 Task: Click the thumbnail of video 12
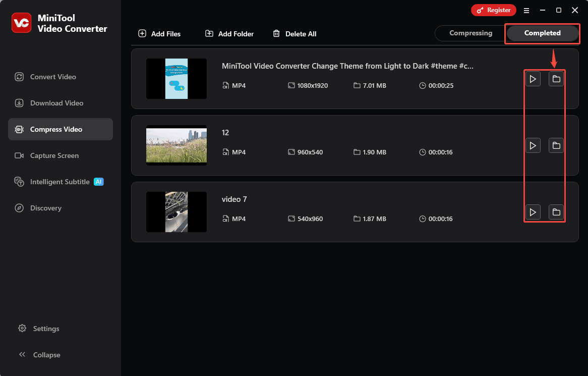[176, 145]
